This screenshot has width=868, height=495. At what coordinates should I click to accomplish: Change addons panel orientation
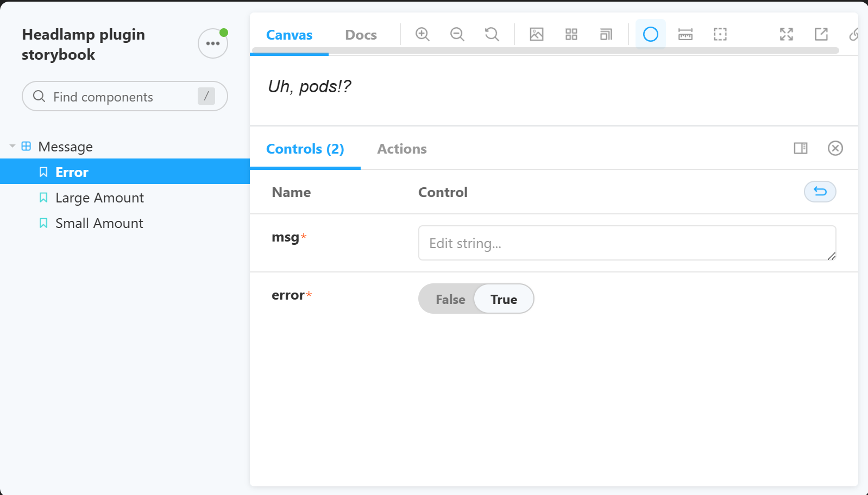[801, 148]
